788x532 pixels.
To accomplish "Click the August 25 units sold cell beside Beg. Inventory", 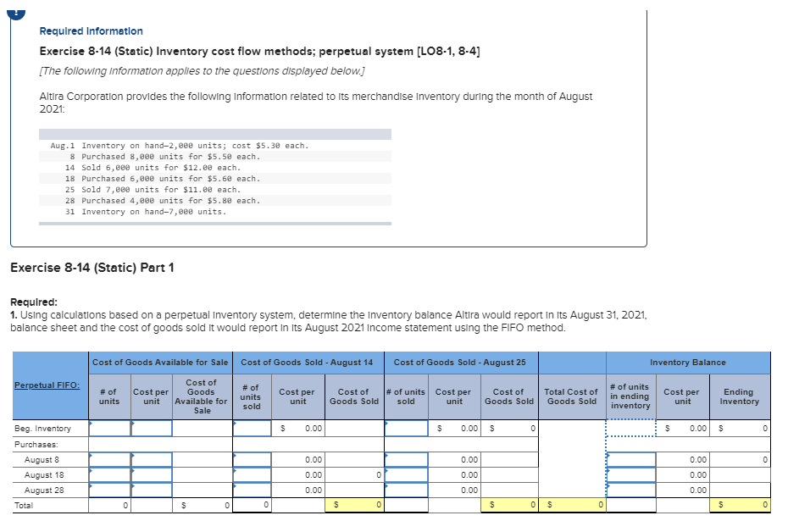I will point(405,429).
